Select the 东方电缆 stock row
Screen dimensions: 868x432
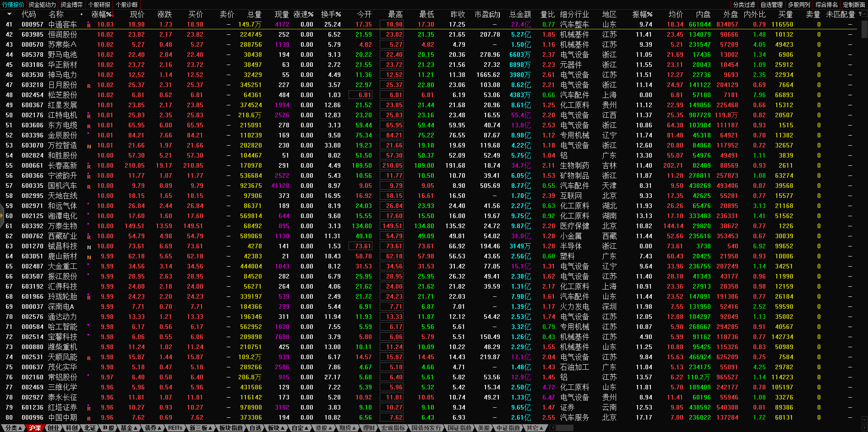[x=63, y=125]
